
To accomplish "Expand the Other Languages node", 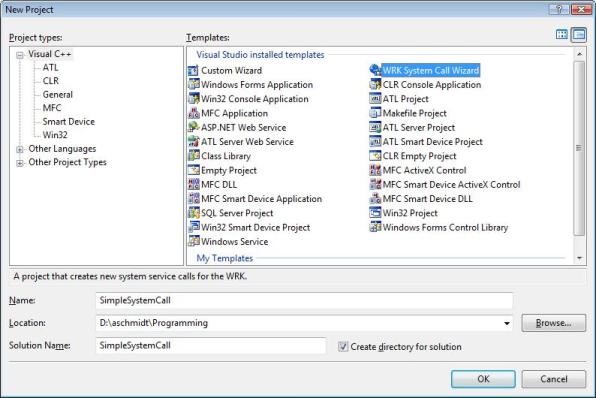I will 20,149.
